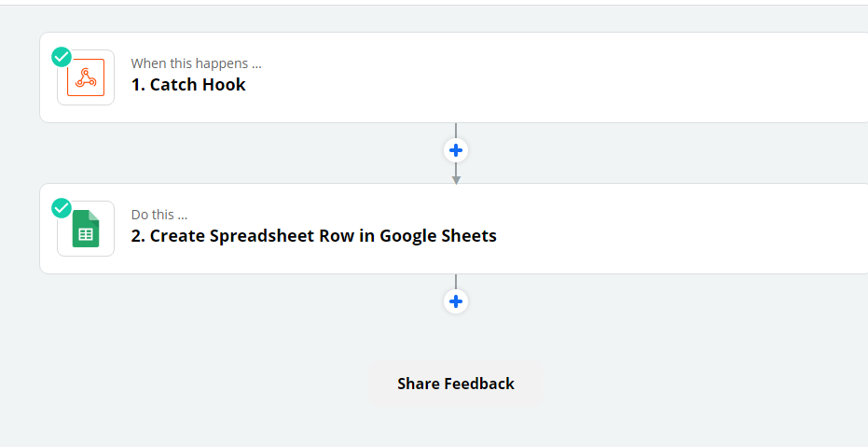Screen dimensions: 868x447
Task: Click the "Do this ..." label
Action: [x=159, y=215]
